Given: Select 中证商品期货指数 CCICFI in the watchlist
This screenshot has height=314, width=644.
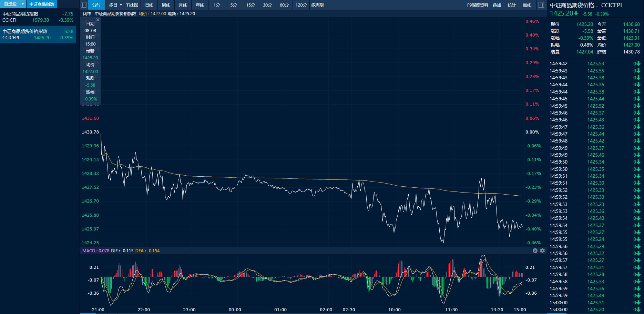Looking at the screenshot, I should 38,17.
